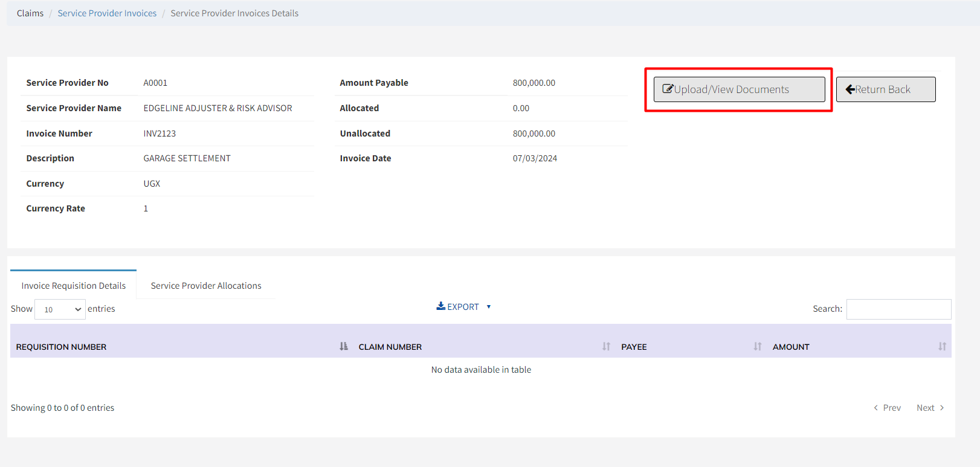Switch to Service Provider Allocations tab
The width and height of the screenshot is (980, 467).
[x=206, y=286]
